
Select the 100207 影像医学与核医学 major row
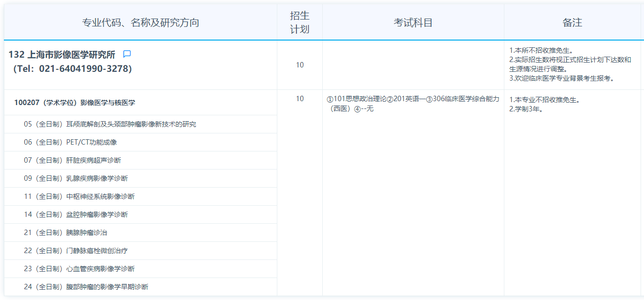[x=75, y=103]
